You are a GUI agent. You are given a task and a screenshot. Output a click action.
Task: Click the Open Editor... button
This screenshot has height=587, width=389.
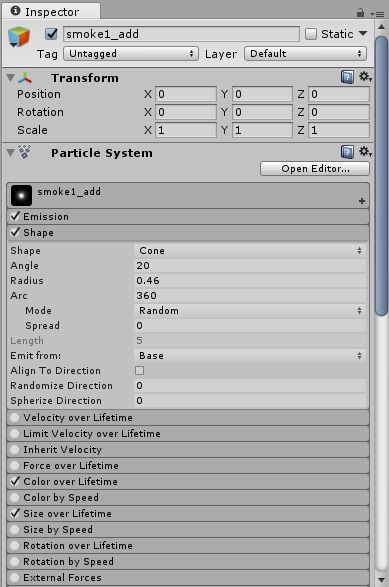(315, 169)
